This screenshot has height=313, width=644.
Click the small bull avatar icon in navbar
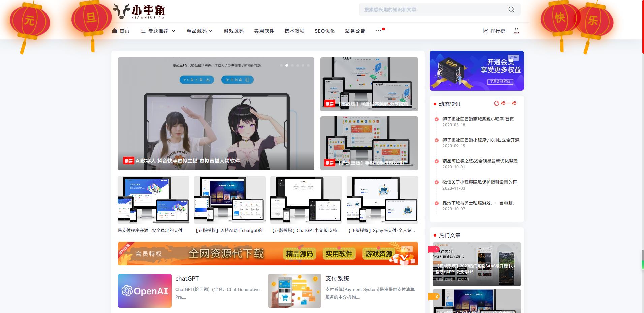[x=516, y=31]
